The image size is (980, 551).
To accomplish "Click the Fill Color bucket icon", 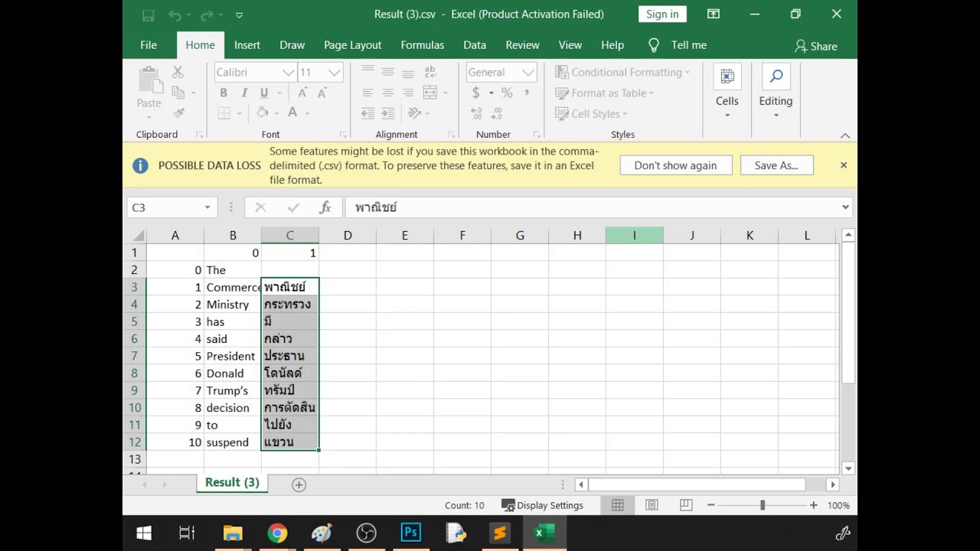I will 263,112.
